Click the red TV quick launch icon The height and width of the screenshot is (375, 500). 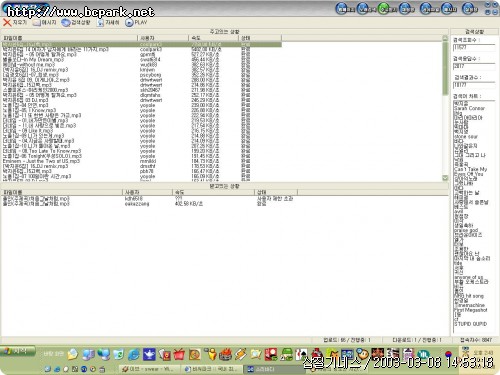pyautogui.click(x=180, y=354)
